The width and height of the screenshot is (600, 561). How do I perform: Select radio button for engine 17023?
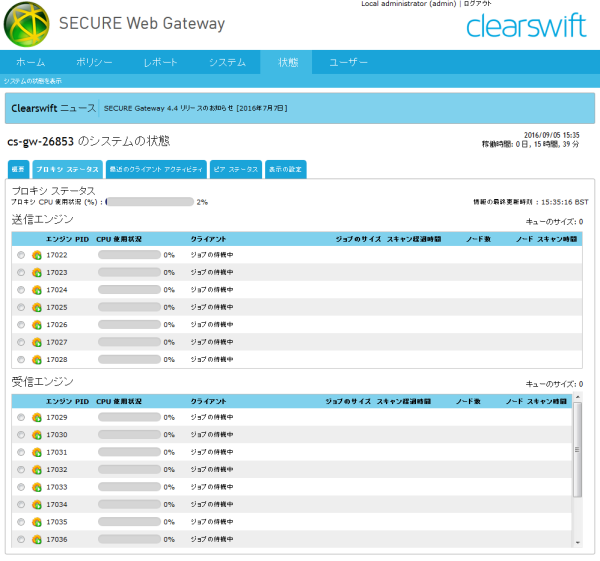click(21, 272)
